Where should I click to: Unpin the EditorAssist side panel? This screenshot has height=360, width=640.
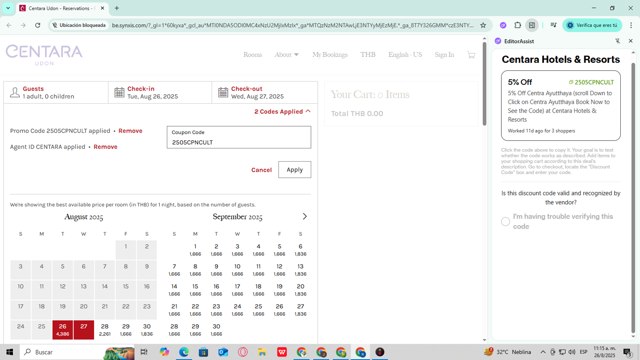[x=618, y=41]
